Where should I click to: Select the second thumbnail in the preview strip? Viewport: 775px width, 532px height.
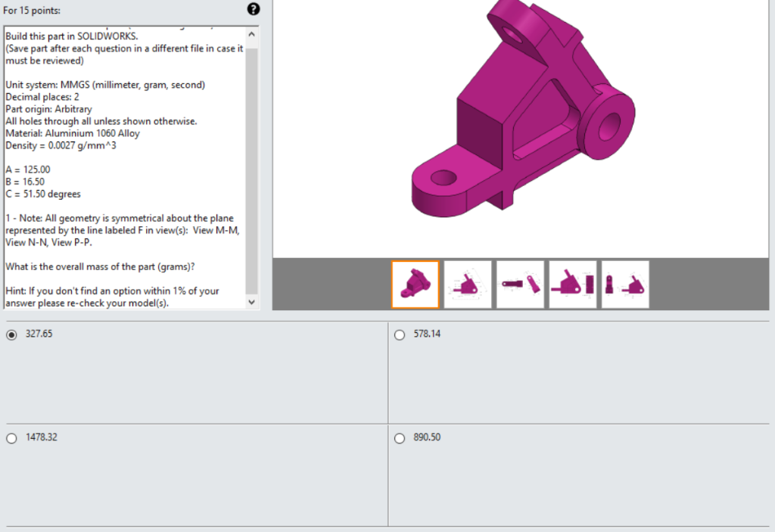click(467, 284)
